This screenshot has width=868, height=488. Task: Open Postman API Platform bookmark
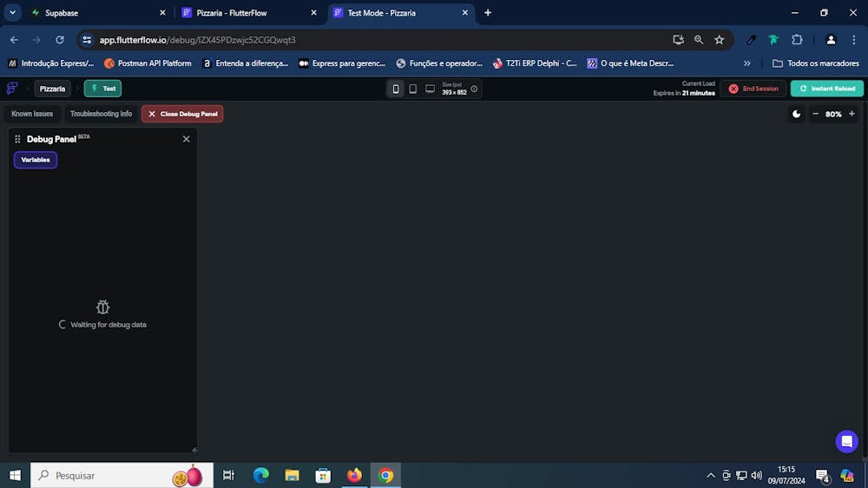(148, 63)
